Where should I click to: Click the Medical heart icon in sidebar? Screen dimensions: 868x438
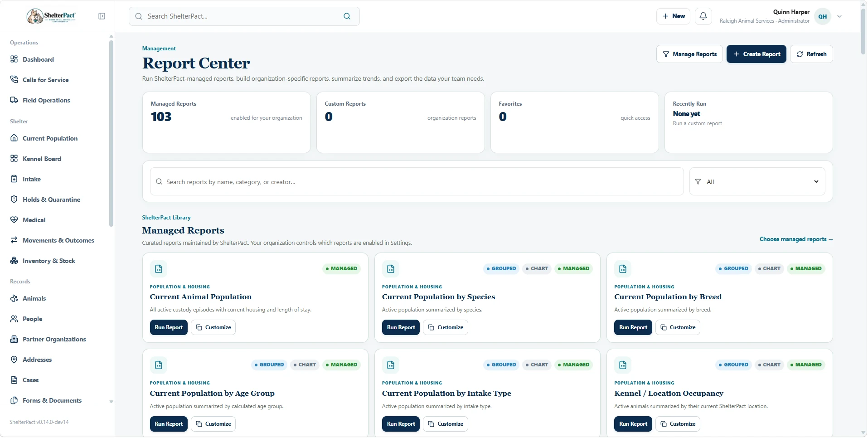pyautogui.click(x=14, y=220)
